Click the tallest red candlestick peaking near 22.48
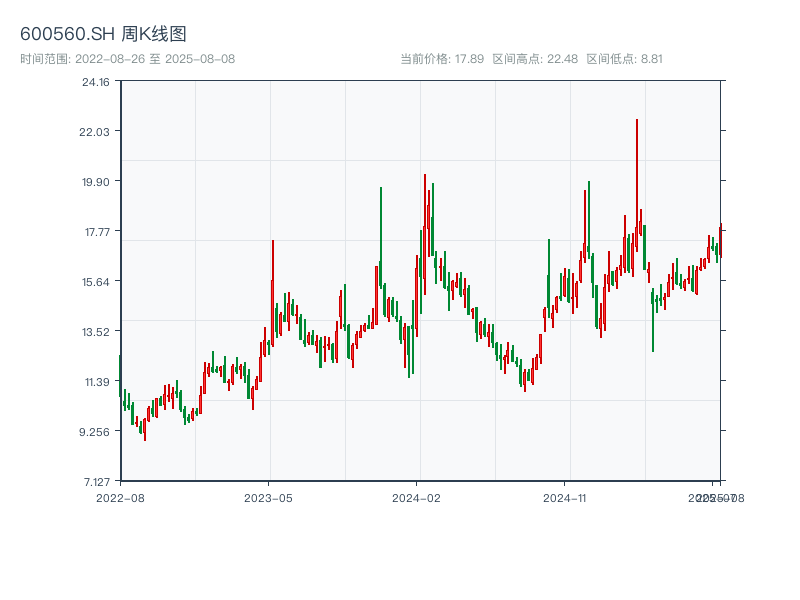The height and width of the screenshot is (600, 800). [637, 185]
